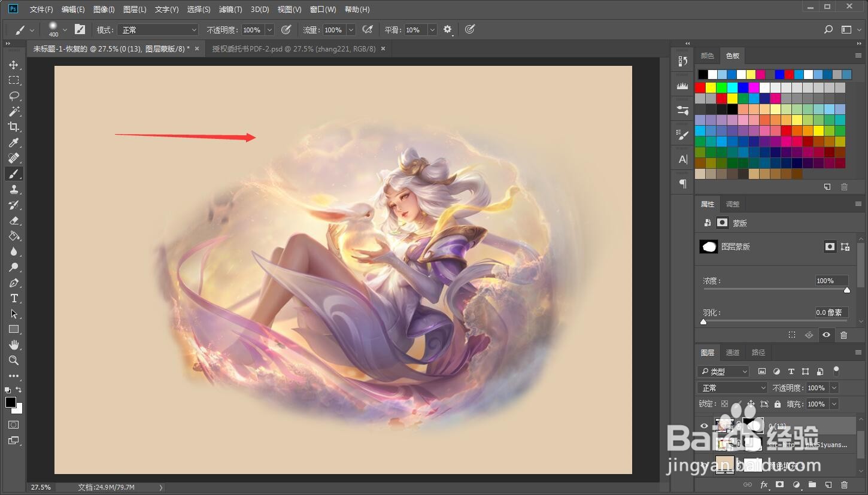Open the 滤镜(T) menu
The height and width of the screenshot is (495, 868).
[x=230, y=10]
